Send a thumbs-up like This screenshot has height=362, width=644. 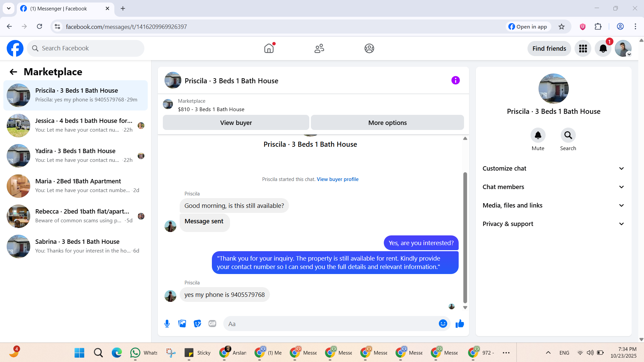[x=460, y=324]
